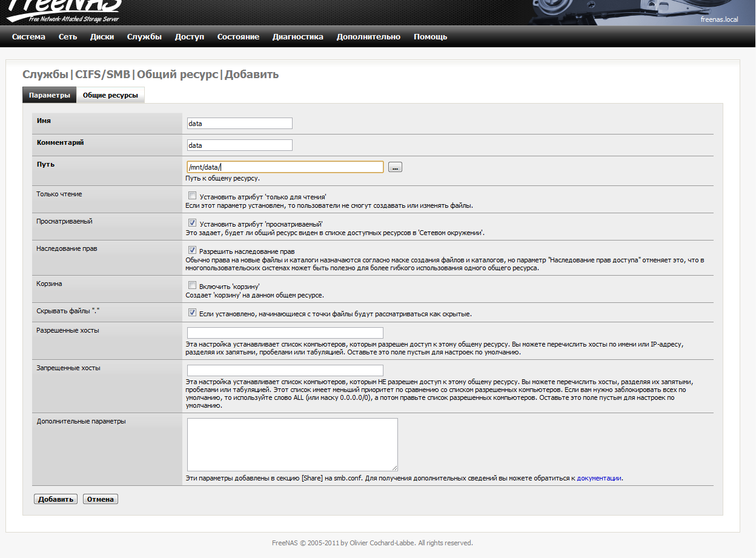
Task: Click the resize grip of additional parameters textarea
Action: pyautogui.click(x=394, y=468)
